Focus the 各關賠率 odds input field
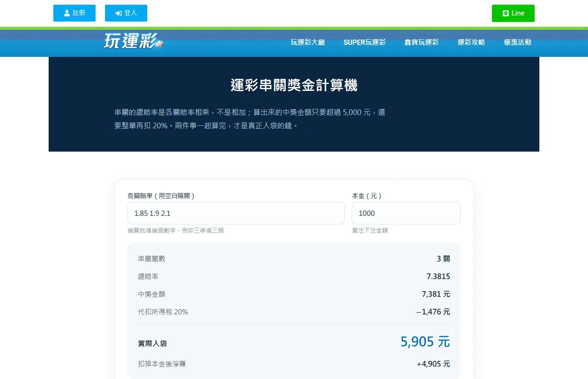 click(x=236, y=213)
